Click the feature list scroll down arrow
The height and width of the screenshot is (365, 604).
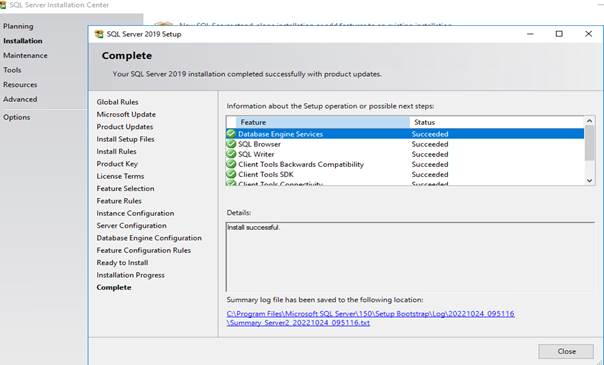pyautogui.click(x=589, y=181)
